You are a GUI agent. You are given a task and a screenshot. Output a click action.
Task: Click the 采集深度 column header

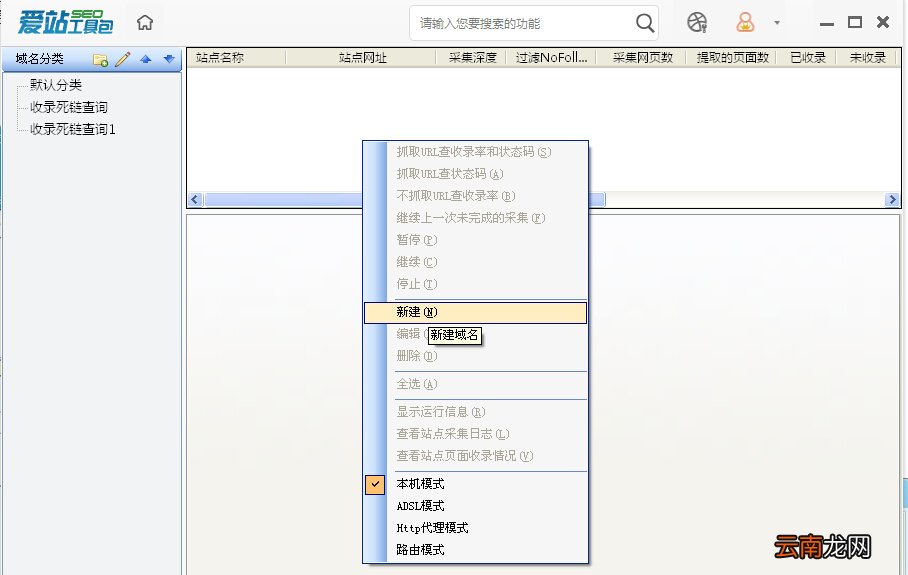click(472, 58)
